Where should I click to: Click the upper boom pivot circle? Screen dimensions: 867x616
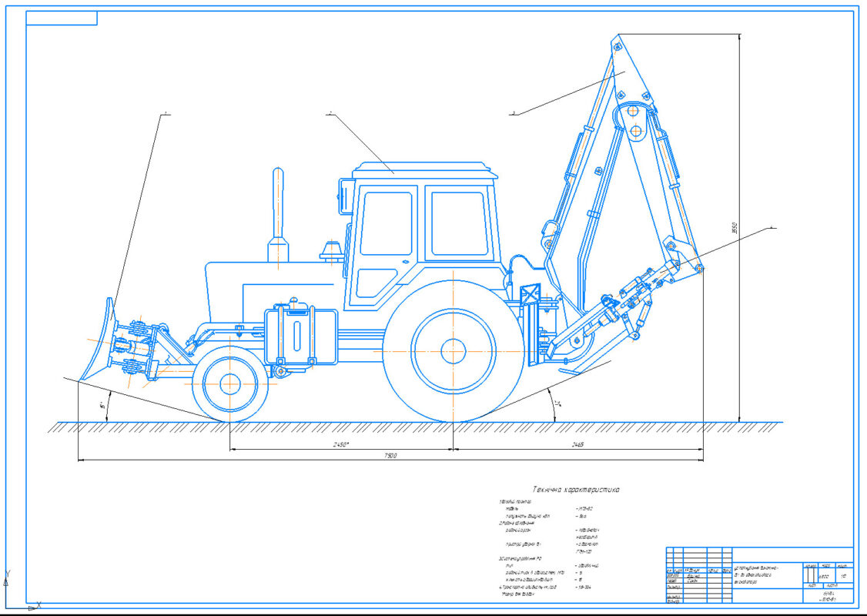click(x=631, y=113)
